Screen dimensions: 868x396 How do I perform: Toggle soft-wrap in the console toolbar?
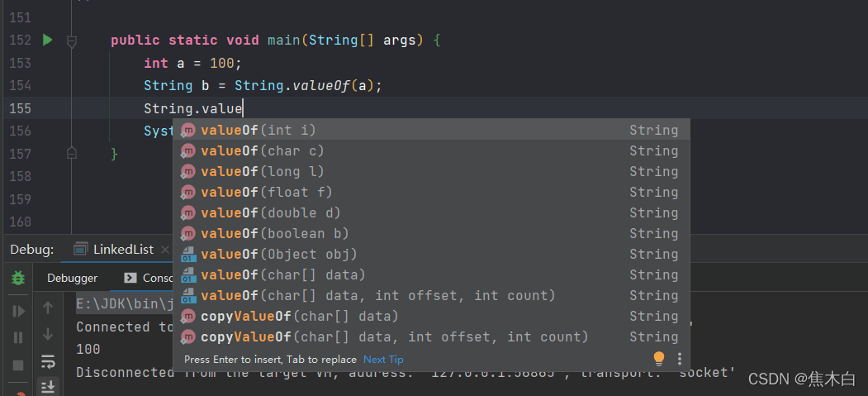click(x=48, y=361)
